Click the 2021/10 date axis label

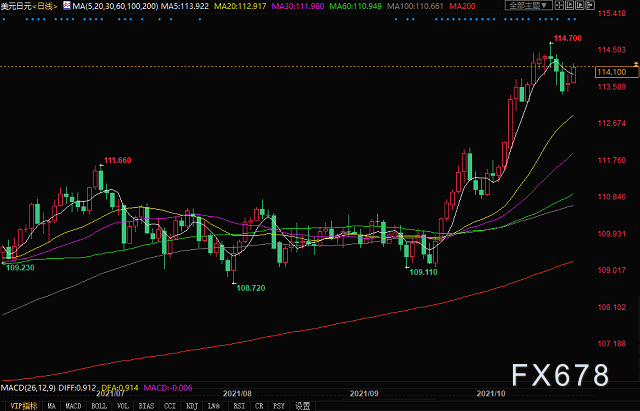491,393
